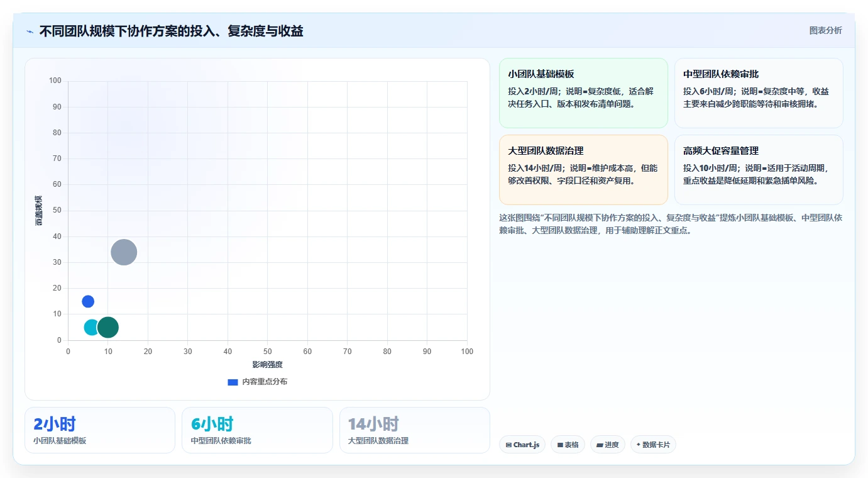Click the 内容重点分布 legend text
This screenshot has width=868, height=478.
click(265, 382)
